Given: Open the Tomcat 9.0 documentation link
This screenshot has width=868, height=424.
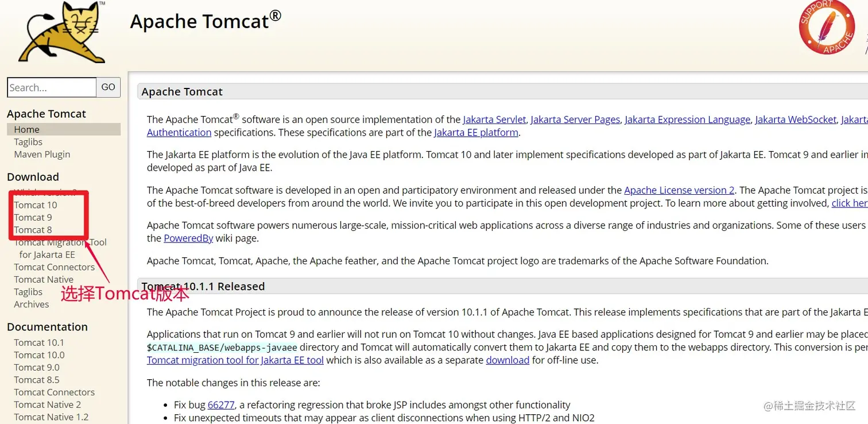Looking at the screenshot, I should (x=37, y=368).
